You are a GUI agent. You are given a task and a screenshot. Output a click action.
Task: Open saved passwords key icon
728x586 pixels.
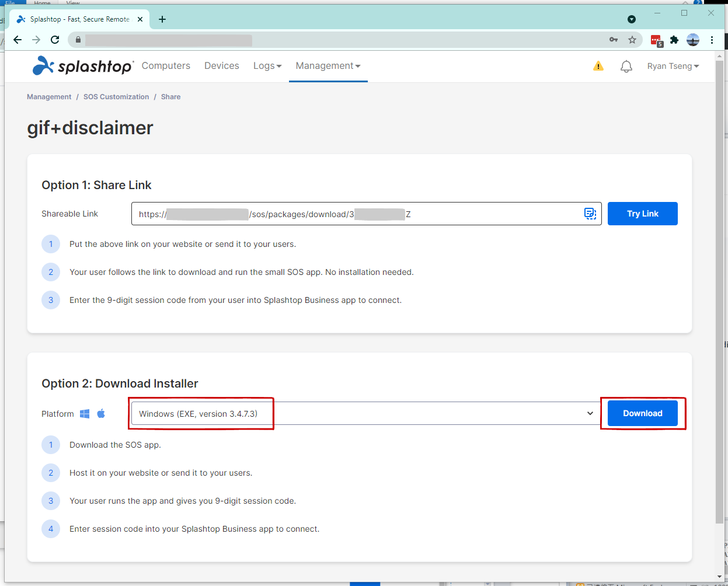click(614, 40)
